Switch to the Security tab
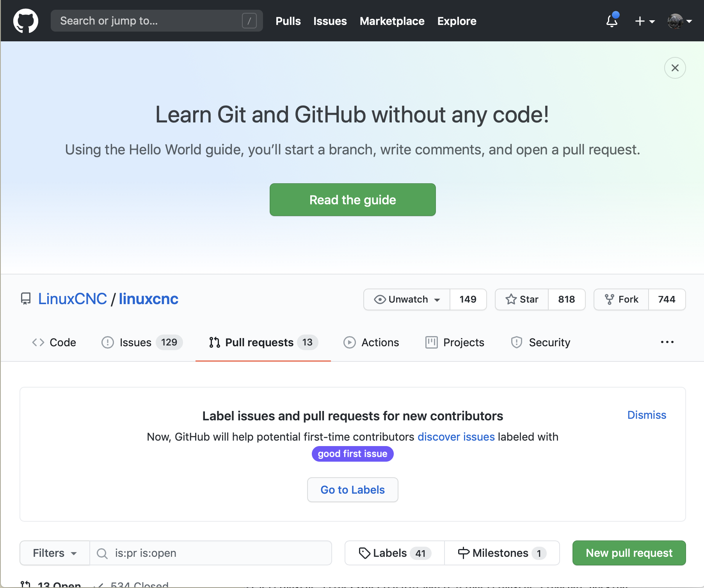 click(540, 342)
